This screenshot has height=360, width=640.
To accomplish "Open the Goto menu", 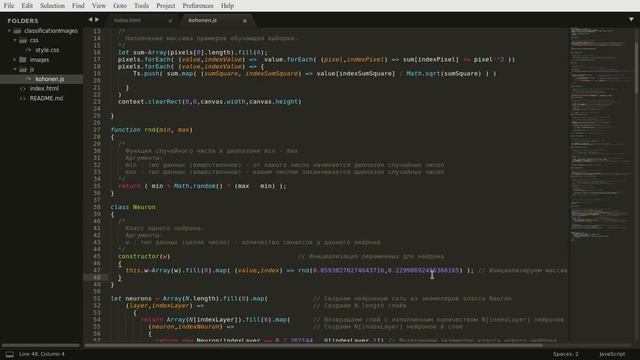I will click(120, 6).
